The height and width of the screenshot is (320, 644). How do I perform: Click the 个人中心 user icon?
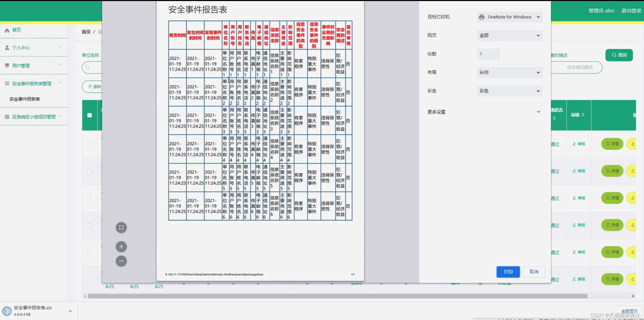coord(7,48)
